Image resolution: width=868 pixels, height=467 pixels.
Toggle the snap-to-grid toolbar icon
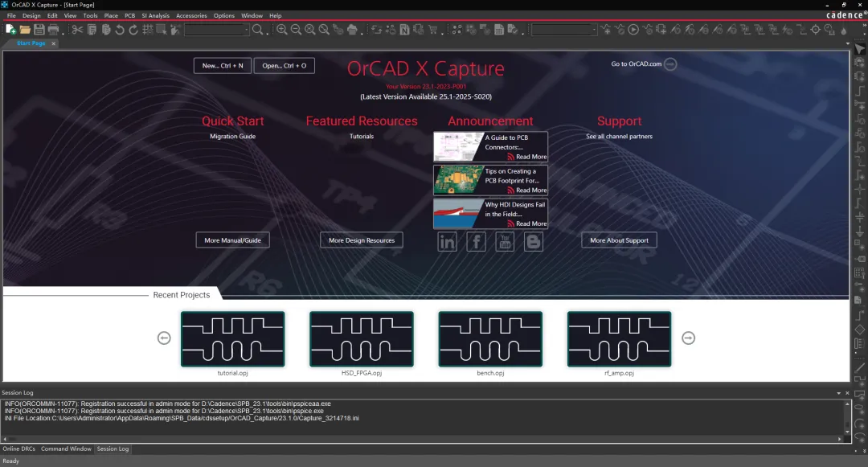click(148, 29)
